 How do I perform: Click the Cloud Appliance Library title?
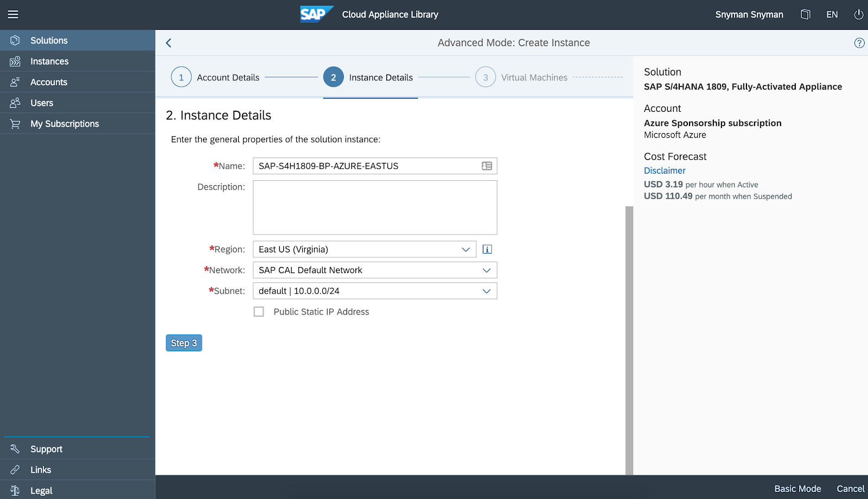[x=390, y=15]
